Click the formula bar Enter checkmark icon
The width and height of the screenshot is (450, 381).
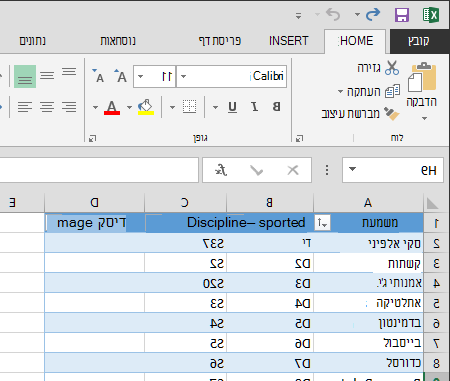tap(256, 170)
